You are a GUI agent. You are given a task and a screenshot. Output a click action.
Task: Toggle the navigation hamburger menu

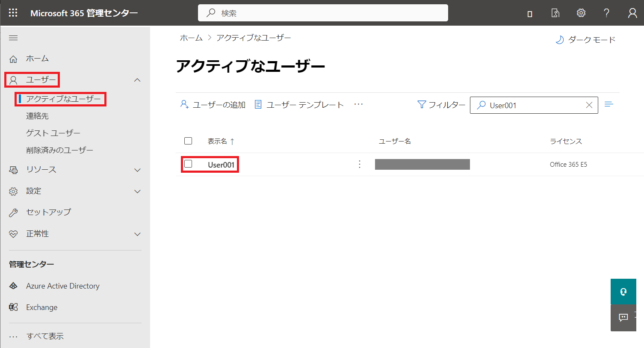[13, 38]
